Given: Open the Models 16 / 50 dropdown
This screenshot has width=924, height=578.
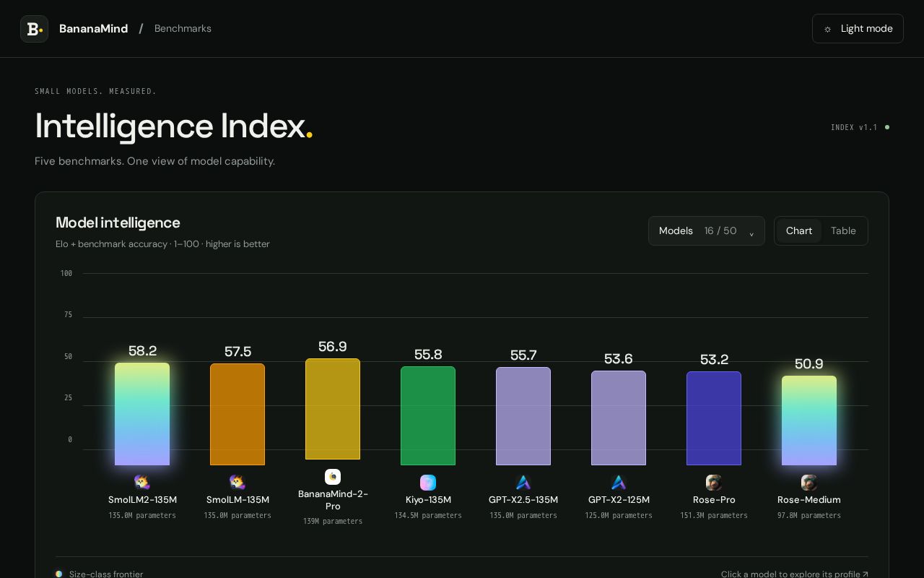Looking at the screenshot, I should (x=707, y=231).
